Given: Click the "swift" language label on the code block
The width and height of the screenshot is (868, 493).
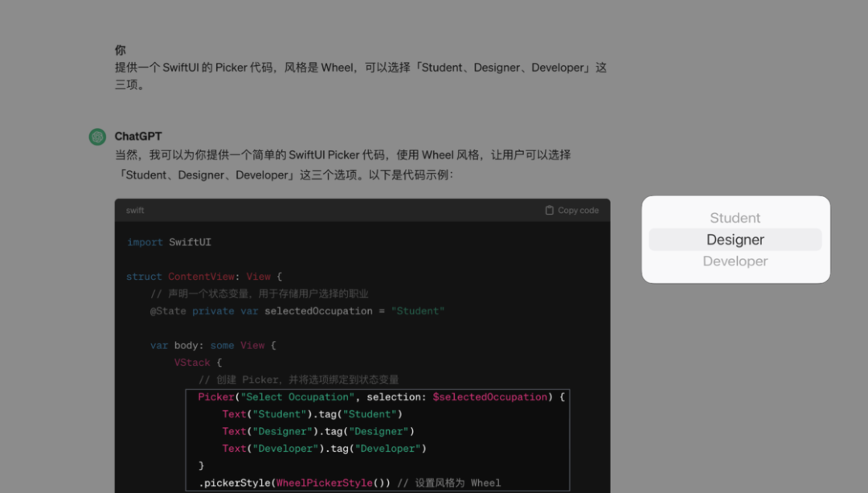Looking at the screenshot, I should point(135,211).
